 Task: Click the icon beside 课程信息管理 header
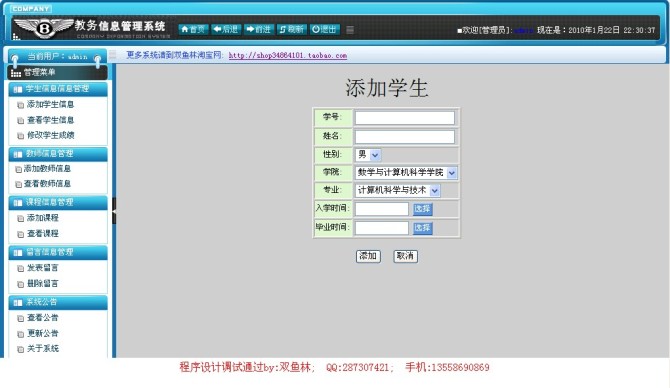18,203
